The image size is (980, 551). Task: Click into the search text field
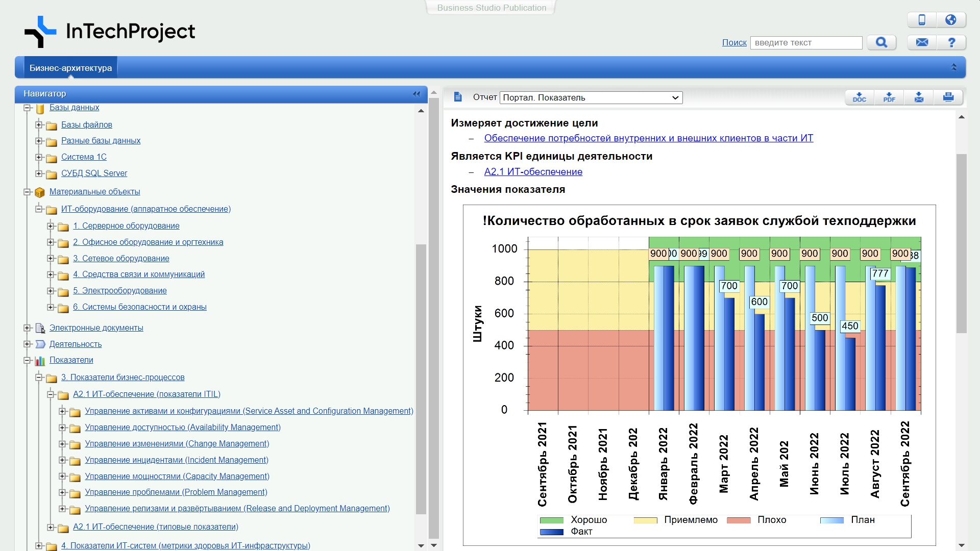806,43
